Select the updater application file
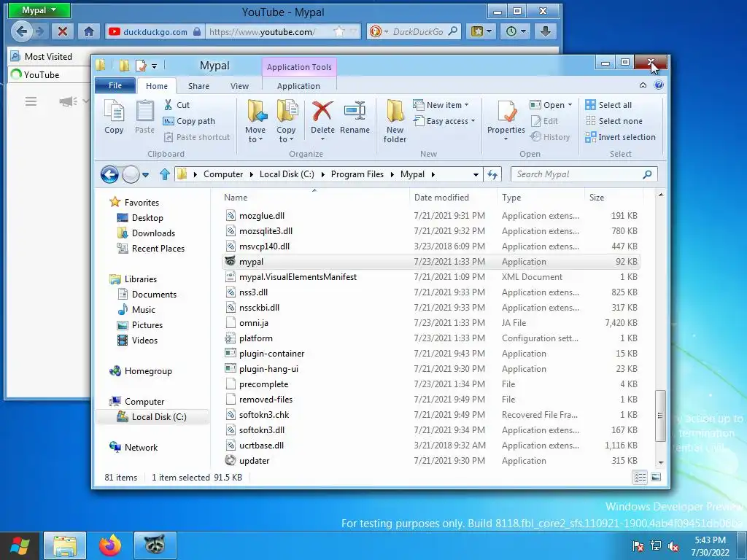 click(431, 461)
